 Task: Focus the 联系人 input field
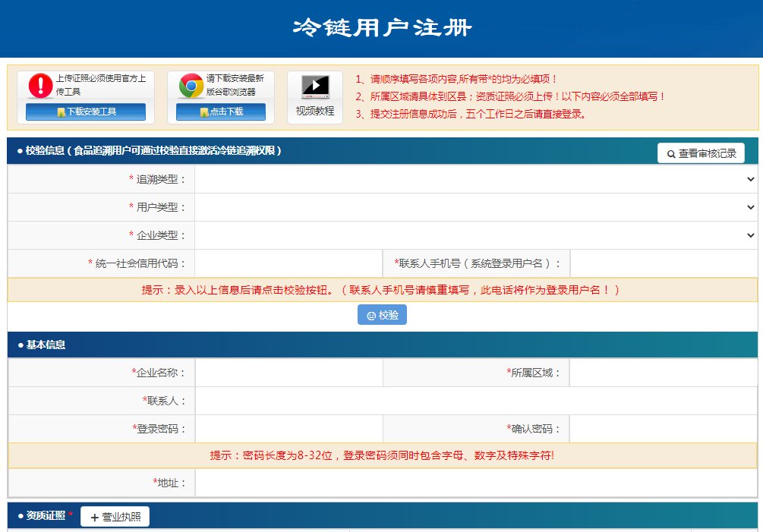pyautogui.click(x=476, y=401)
